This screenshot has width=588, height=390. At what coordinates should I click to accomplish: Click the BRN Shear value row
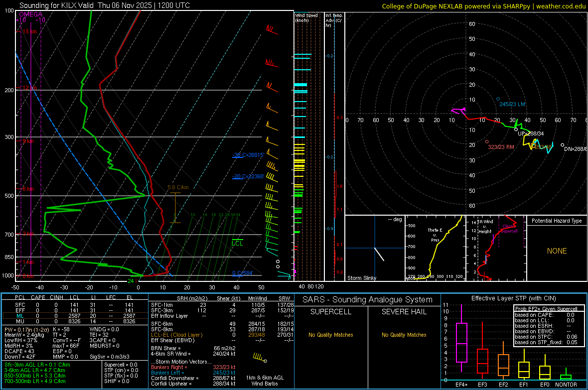point(193,348)
